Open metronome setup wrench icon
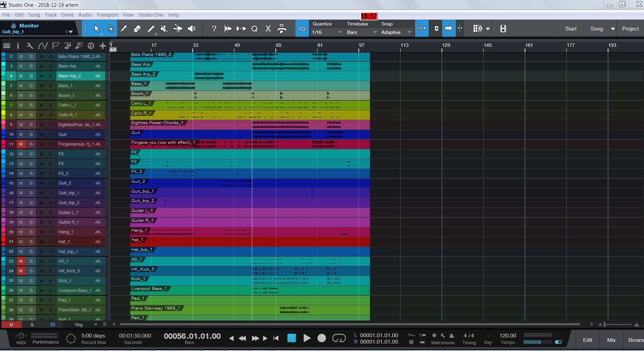644x351 pixels. (x=443, y=335)
